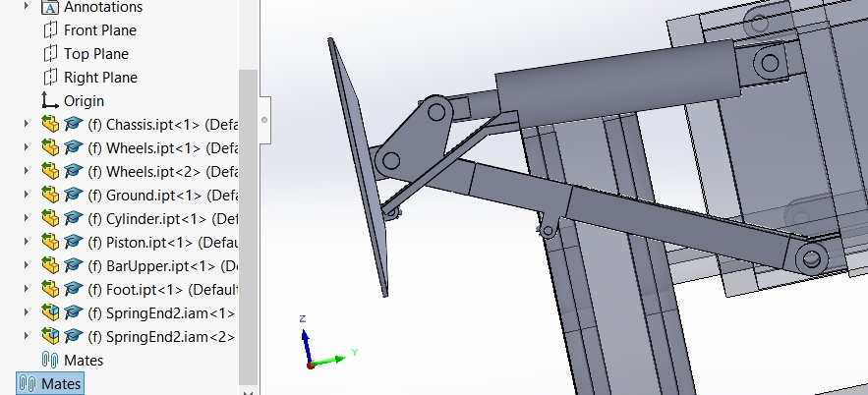Click the Wheels.ipt<2> part icon
Screen dimensions: 868x395
[50, 171]
